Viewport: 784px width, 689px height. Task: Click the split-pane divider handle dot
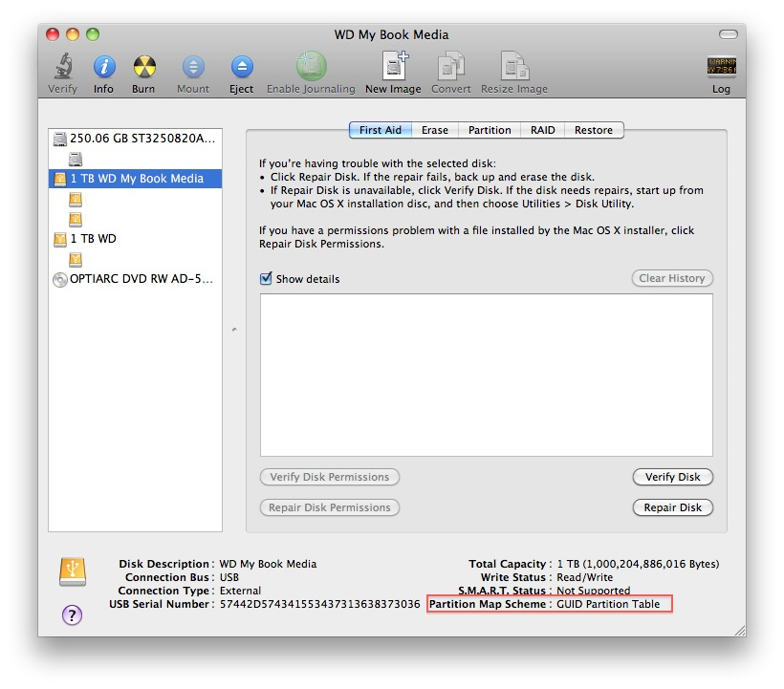coord(234,330)
